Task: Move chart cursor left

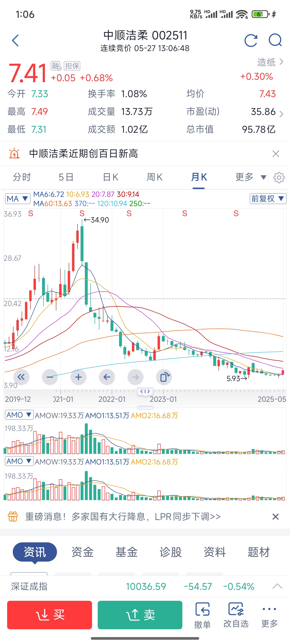Action: click(x=107, y=377)
